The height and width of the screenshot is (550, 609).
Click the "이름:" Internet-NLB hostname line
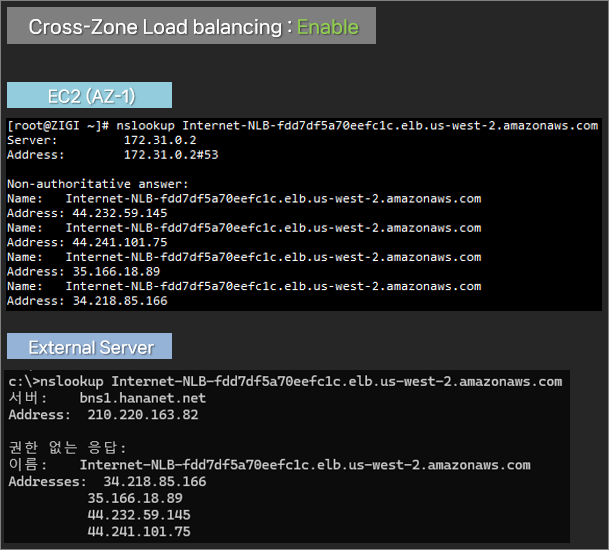[x=270, y=465]
